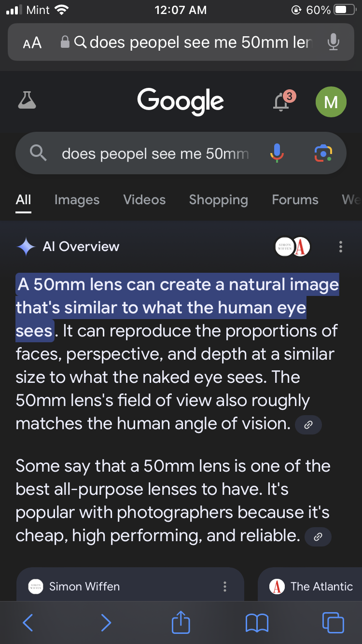
Task: Open Safari AA reader view menu
Action: click(x=32, y=43)
